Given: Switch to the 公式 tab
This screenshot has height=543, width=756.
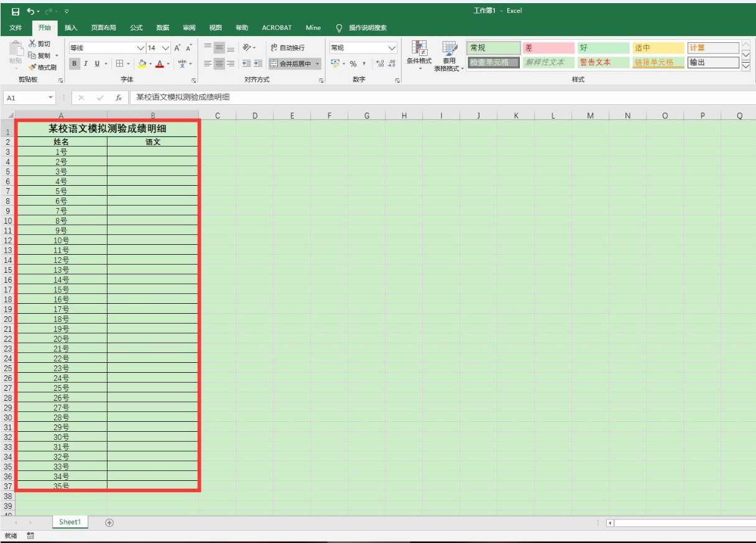Looking at the screenshot, I should 136,27.
